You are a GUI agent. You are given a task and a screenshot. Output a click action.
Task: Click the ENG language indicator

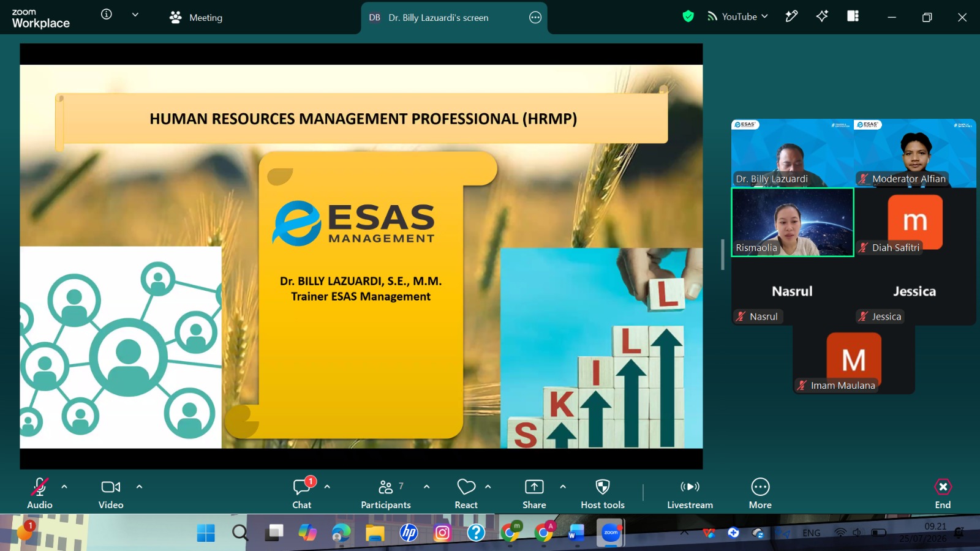(x=811, y=533)
